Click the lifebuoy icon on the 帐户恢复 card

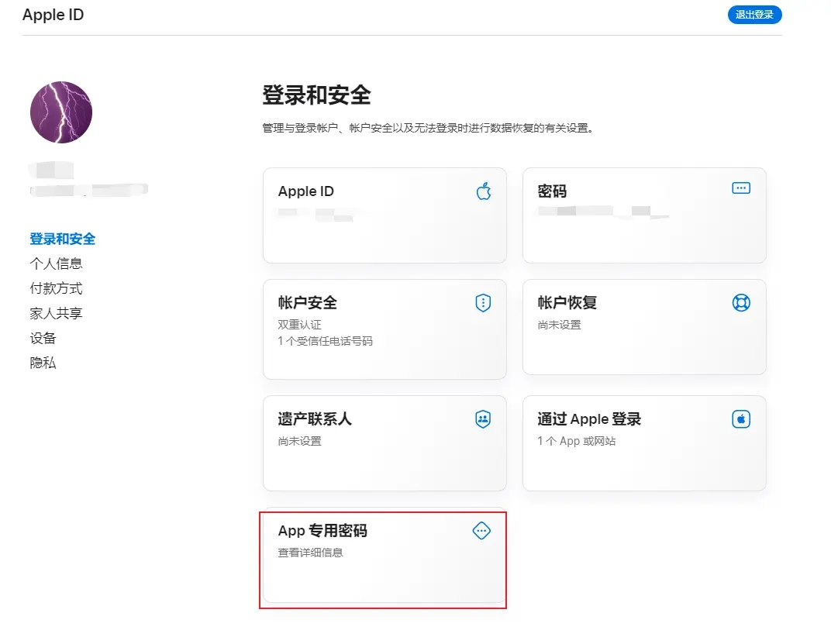point(741,303)
